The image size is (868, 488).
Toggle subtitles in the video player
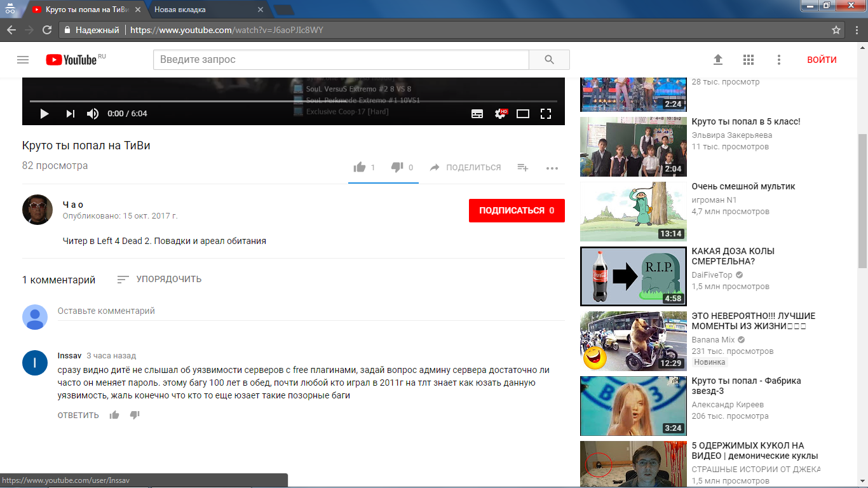477,114
